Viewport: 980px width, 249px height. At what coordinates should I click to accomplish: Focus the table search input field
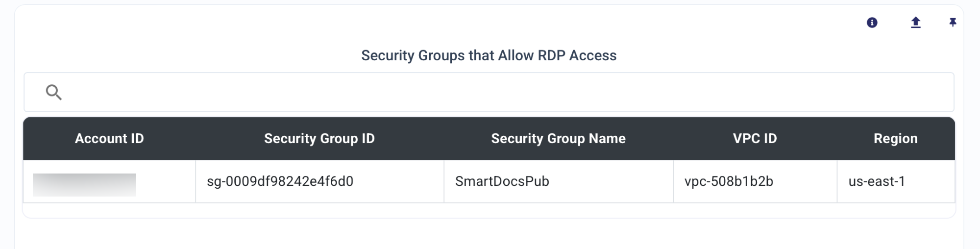click(489, 92)
